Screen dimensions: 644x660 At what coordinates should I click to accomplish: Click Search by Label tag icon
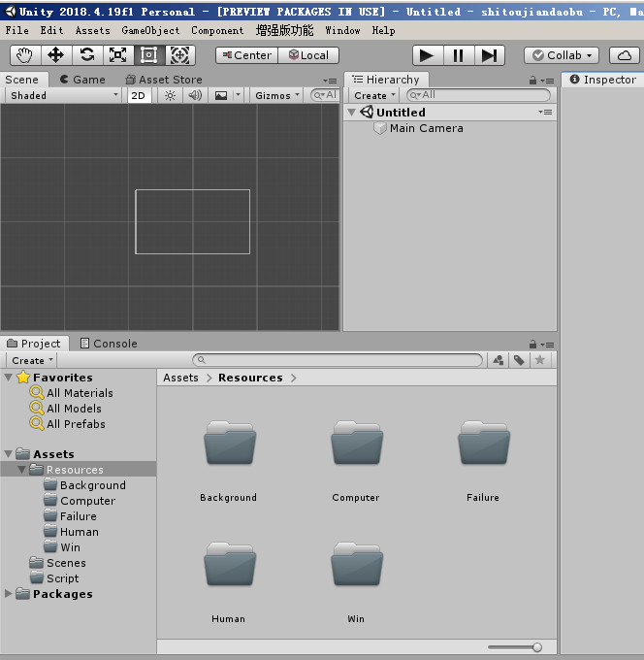click(519, 360)
